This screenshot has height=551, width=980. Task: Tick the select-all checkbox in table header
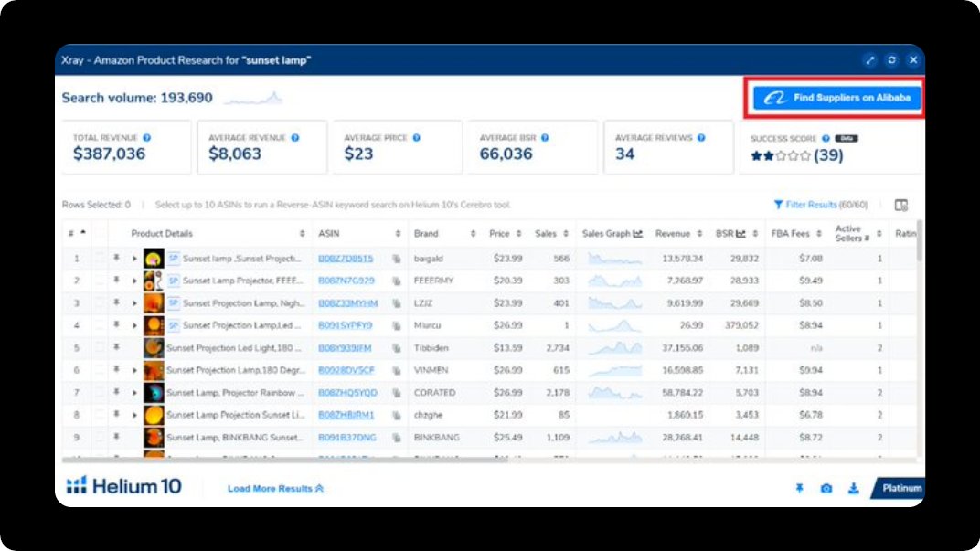coord(100,233)
